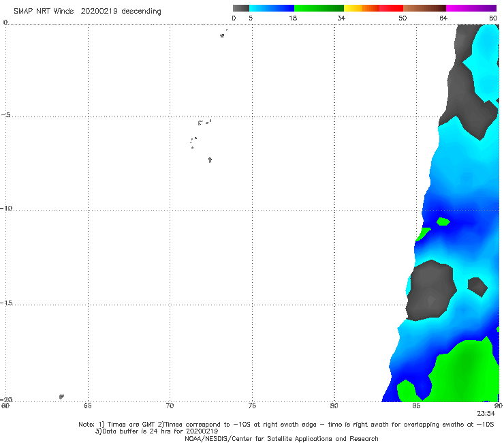The height and width of the screenshot is (443, 504).
Task: Click the small green patch just below the -10 latitude line
Action: click(x=443, y=221)
